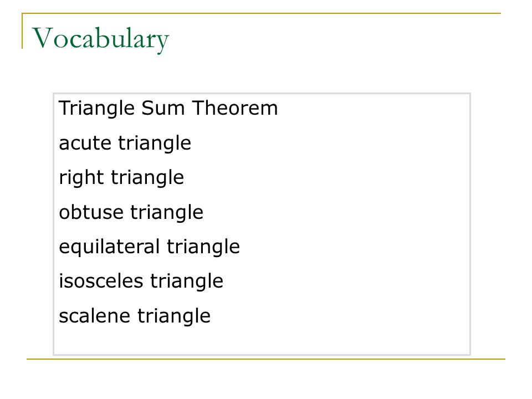Select the scalene triangle term
This screenshot has height=399, width=532.
click(x=135, y=316)
